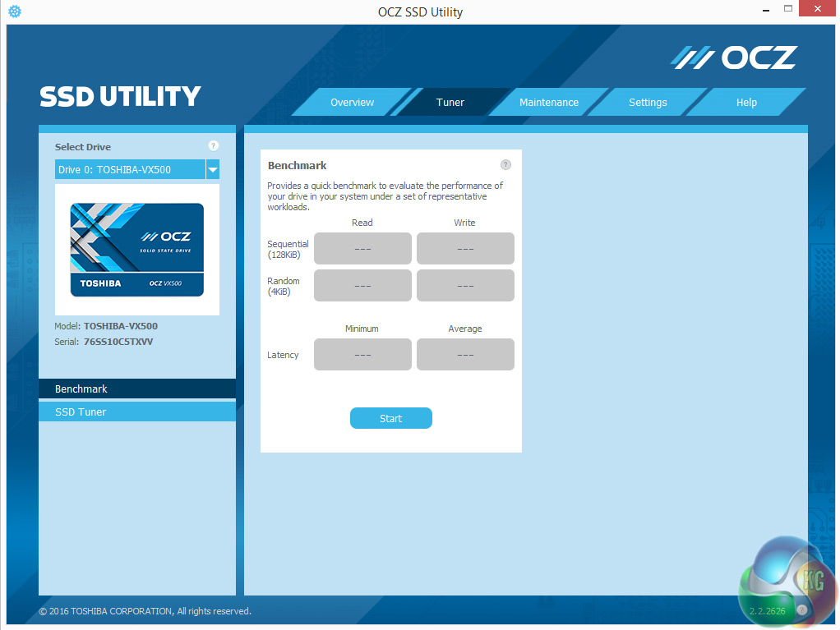This screenshot has width=840, height=630.
Task: Click the OCZ VX500 drive image
Action: (x=137, y=250)
